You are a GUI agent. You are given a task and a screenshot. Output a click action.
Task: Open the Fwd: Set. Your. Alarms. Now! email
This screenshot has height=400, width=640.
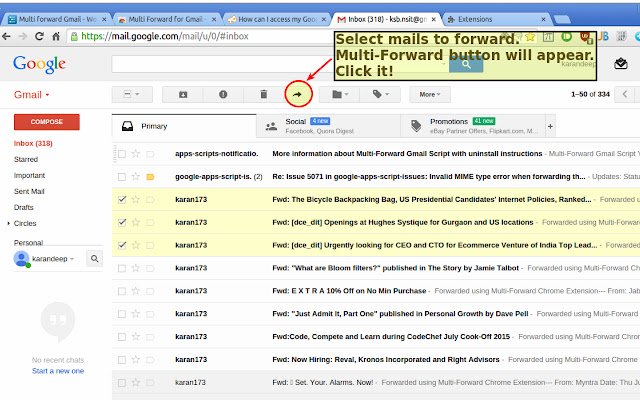376,382
